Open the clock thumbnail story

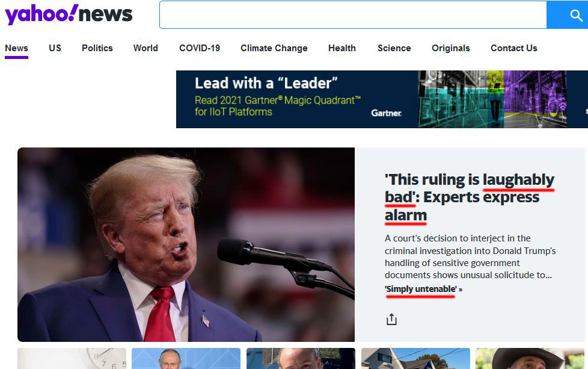[x=72, y=359]
